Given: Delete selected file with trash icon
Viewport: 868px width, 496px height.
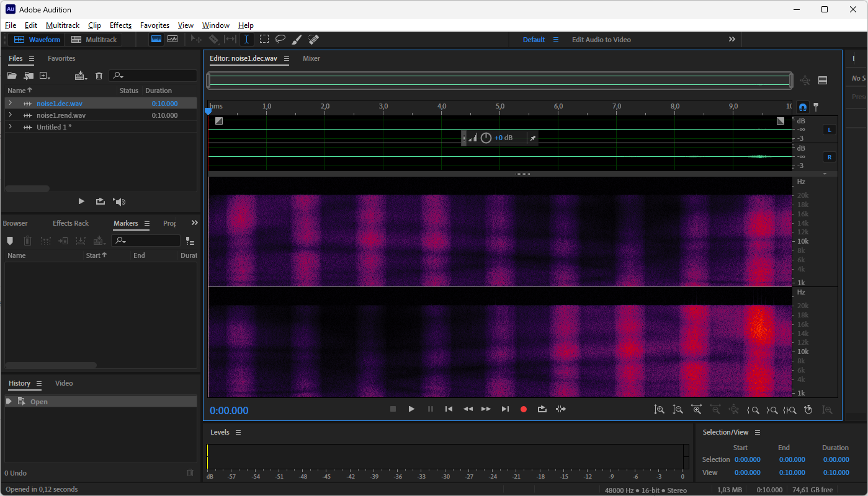Looking at the screenshot, I should click(x=99, y=76).
